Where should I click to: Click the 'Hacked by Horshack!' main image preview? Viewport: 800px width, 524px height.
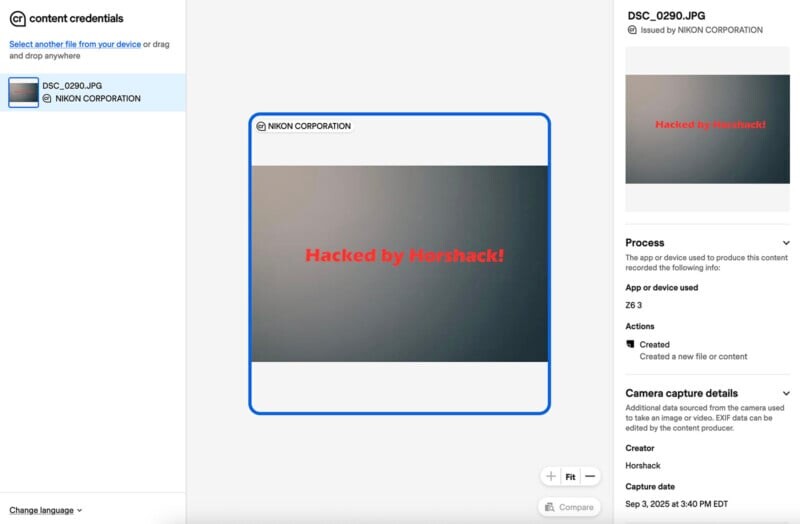point(399,263)
